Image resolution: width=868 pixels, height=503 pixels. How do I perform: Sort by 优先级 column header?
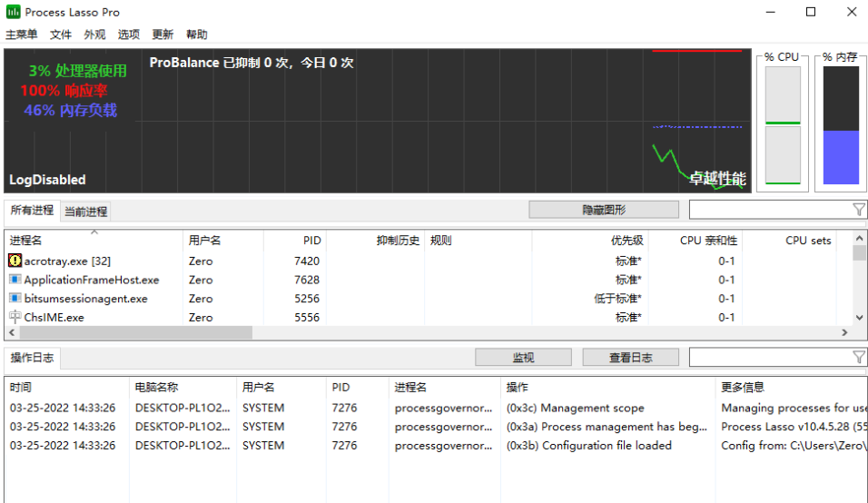pyautogui.click(x=590, y=241)
